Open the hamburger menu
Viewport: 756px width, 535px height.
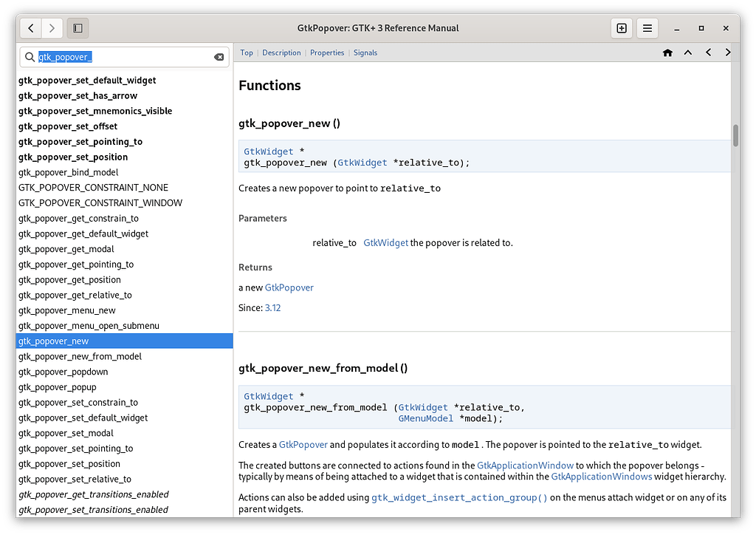[x=647, y=28]
